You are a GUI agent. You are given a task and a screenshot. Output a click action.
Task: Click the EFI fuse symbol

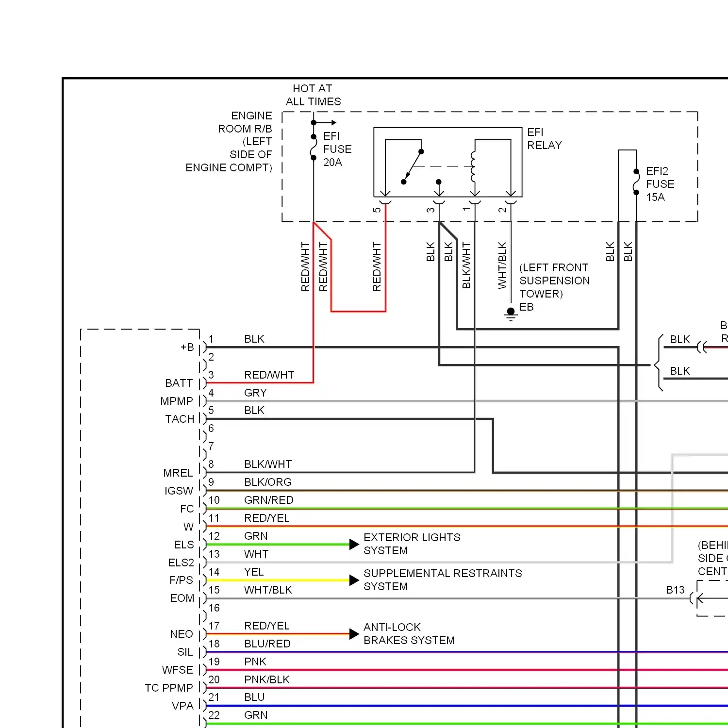pos(314,147)
